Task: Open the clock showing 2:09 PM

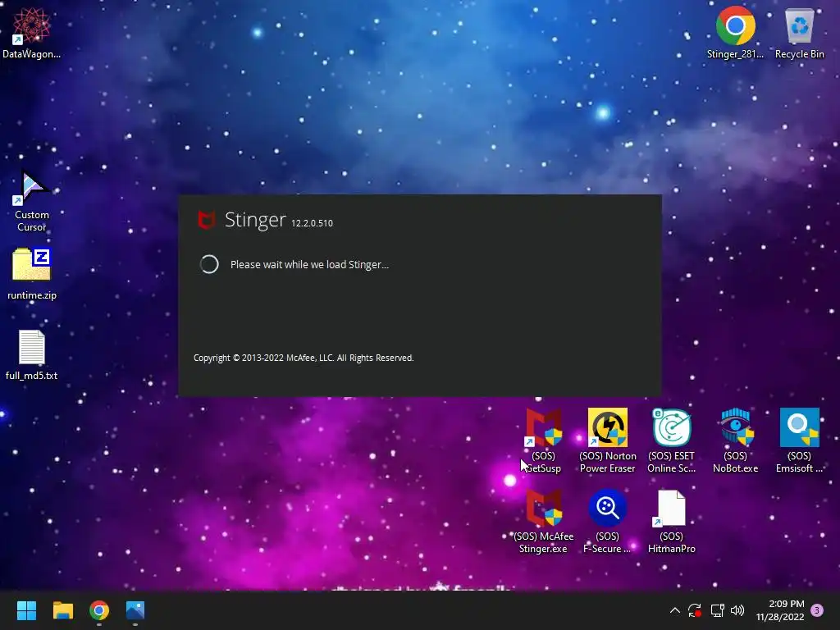Action: pos(780,610)
